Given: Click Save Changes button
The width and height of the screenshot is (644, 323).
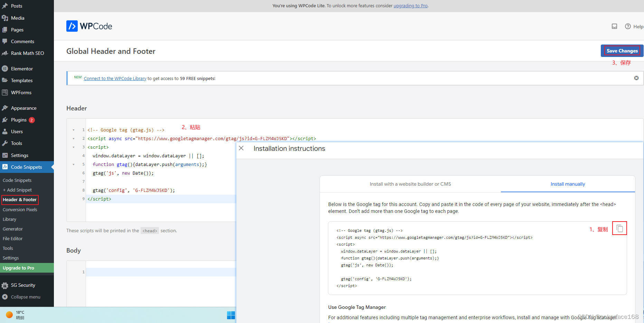Looking at the screenshot, I should (622, 51).
